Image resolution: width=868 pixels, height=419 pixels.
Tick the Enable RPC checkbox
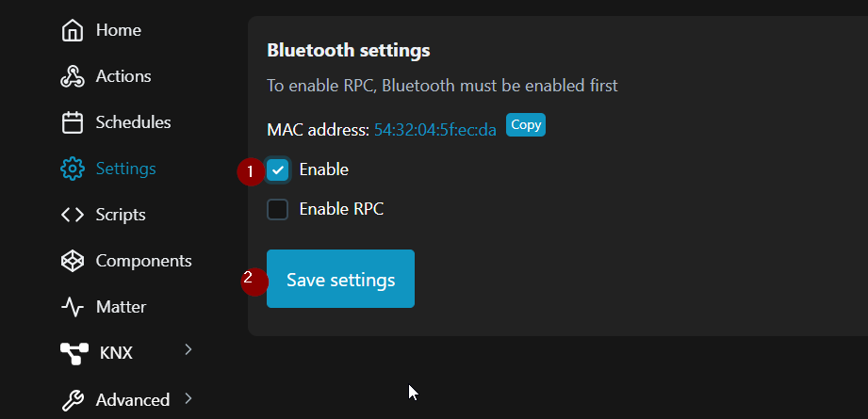[x=277, y=209]
